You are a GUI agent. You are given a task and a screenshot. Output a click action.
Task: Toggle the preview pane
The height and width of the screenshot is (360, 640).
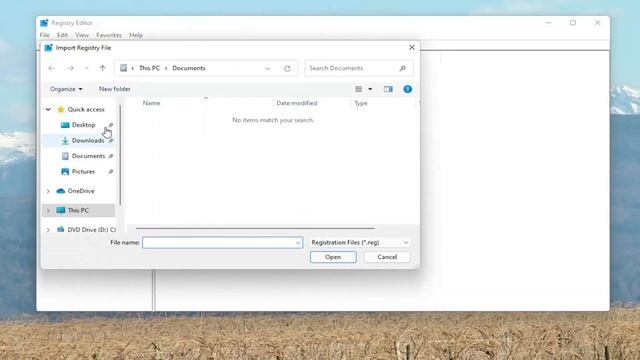pos(388,89)
